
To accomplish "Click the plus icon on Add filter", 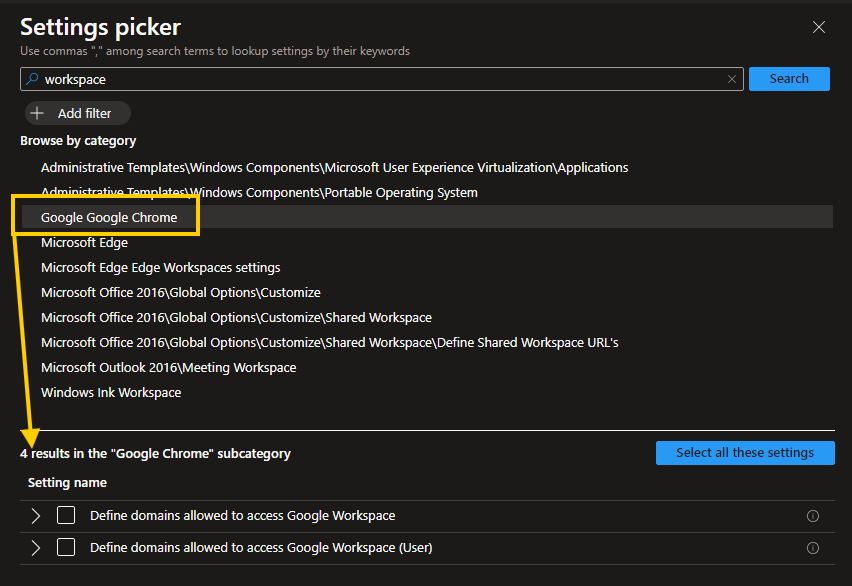I will [39, 114].
